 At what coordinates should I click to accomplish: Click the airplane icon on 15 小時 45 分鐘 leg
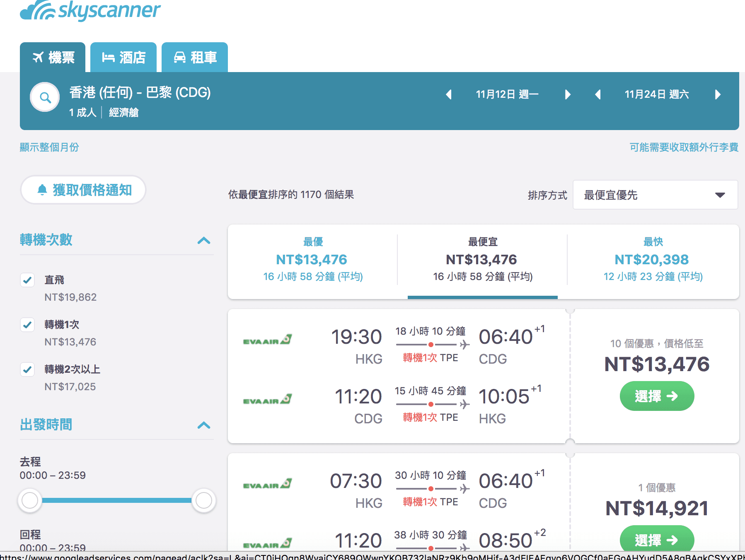tap(464, 404)
